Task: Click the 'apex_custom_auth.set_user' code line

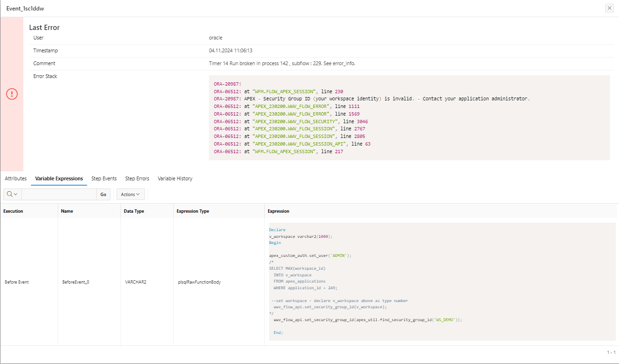Action: (310, 256)
